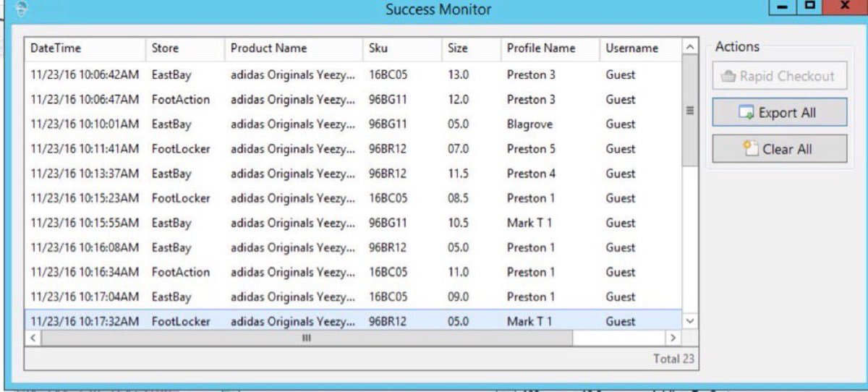Select the row dated 11/23/16 10:13:37AM
Viewport: 868px width, 392px height.
pos(352,174)
